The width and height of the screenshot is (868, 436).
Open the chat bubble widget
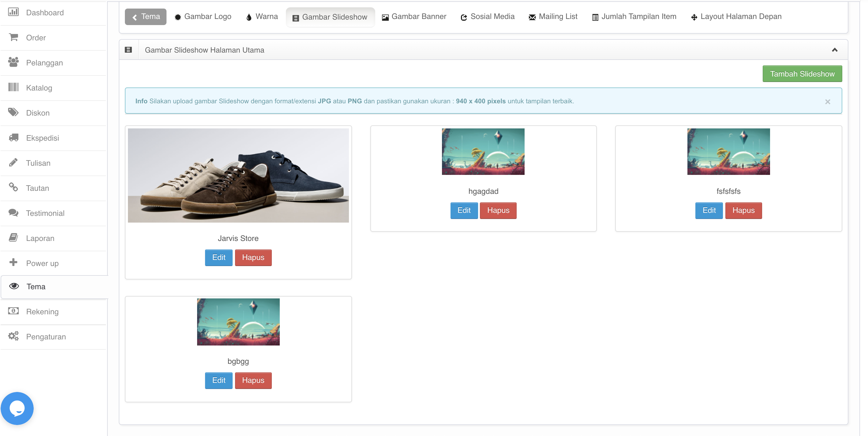pos(17,408)
